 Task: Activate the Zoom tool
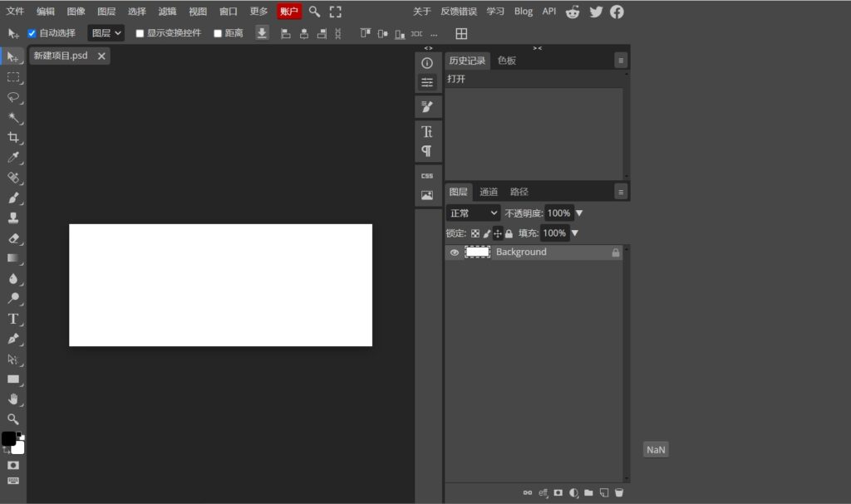coord(13,419)
